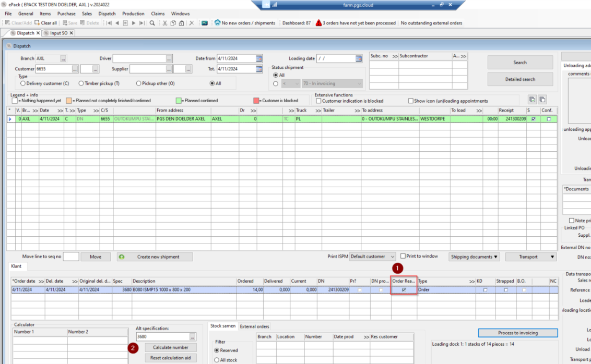591x364 pixels.
Task: Enable Customer indication is blocked checkbox
Action: pyautogui.click(x=318, y=101)
